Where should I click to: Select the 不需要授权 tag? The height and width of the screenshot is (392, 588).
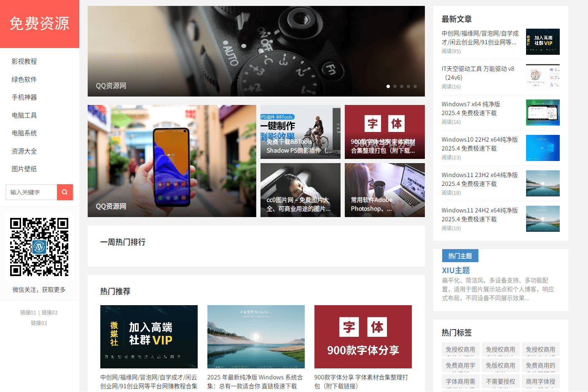501,381
